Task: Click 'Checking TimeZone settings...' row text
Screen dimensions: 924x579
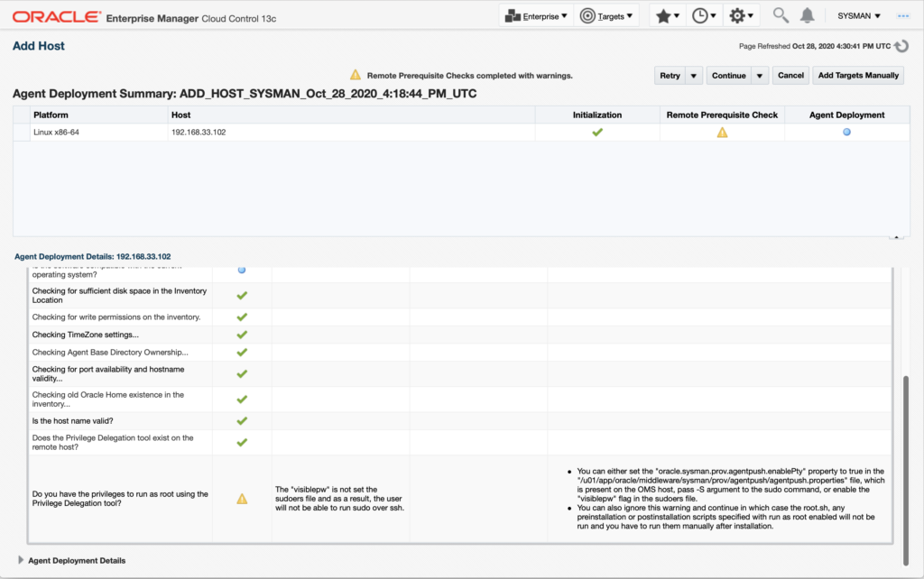Action: 86,335
